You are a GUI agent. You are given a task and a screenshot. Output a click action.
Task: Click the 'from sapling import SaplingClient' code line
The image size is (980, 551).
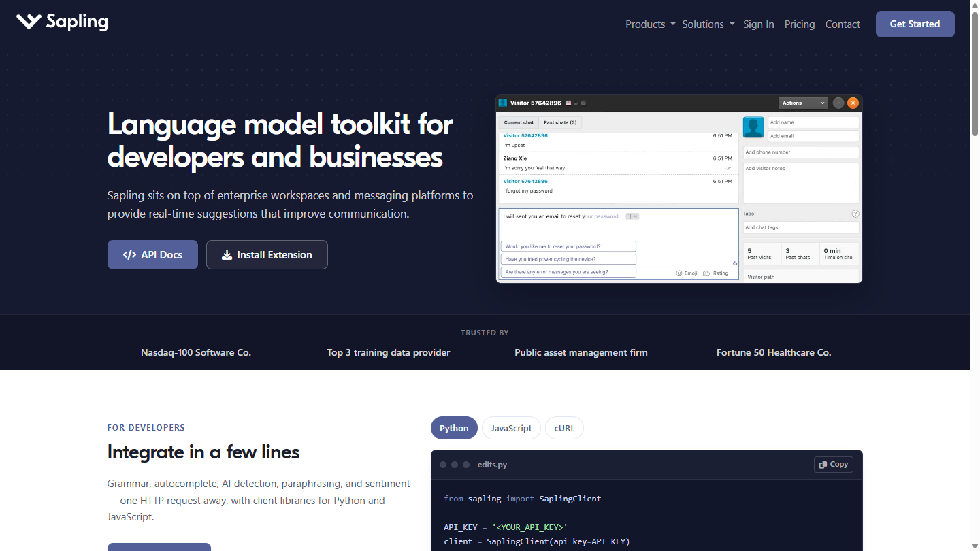tap(523, 499)
